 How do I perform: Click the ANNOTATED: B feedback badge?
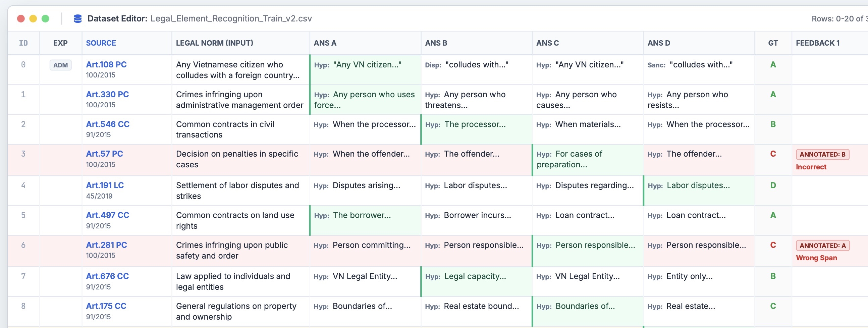822,154
